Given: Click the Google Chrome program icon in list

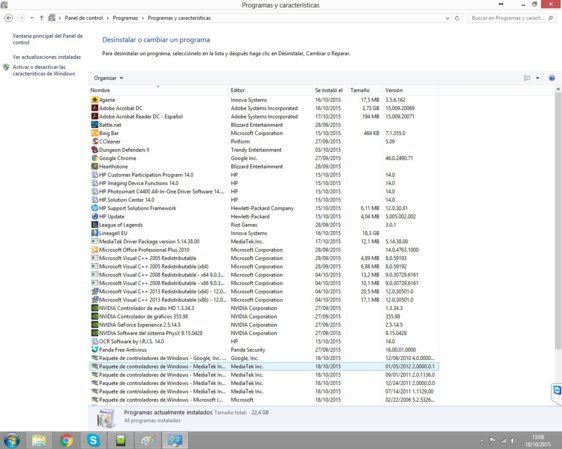Looking at the screenshot, I should point(95,158).
